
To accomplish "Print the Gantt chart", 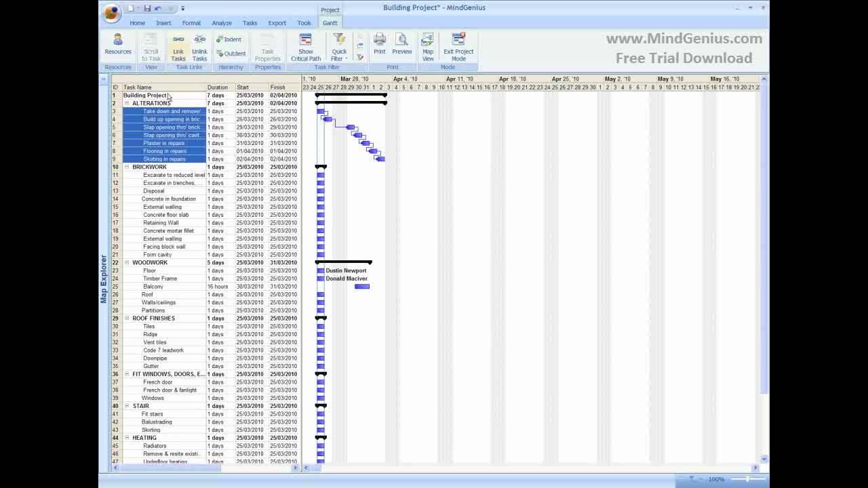I will tap(380, 44).
